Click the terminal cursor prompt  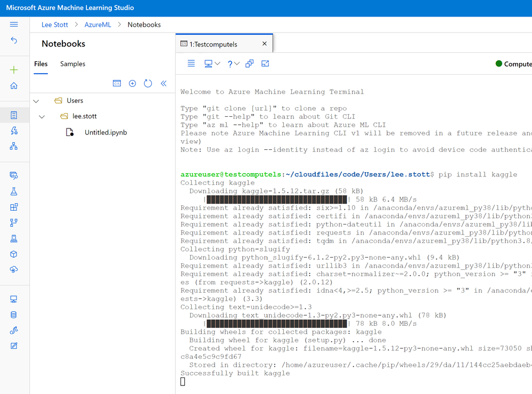183,382
